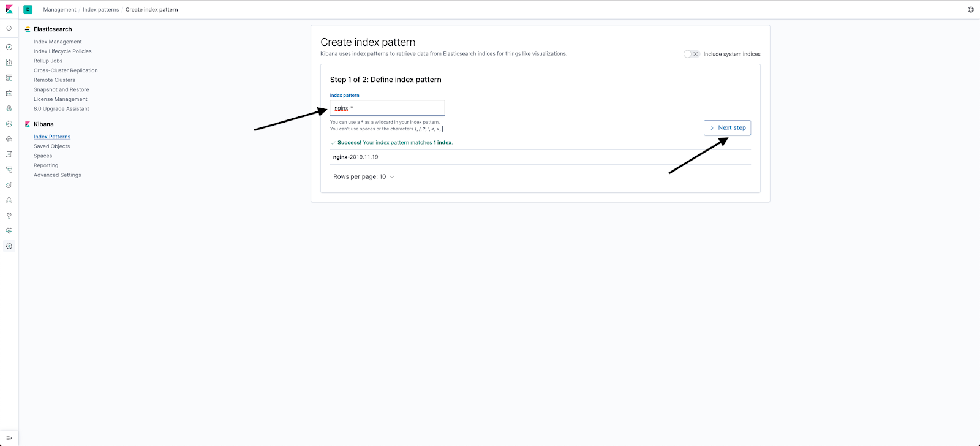Open the Dev Tools wrench icon
This screenshot has height=446, width=980.
pos(9,216)
